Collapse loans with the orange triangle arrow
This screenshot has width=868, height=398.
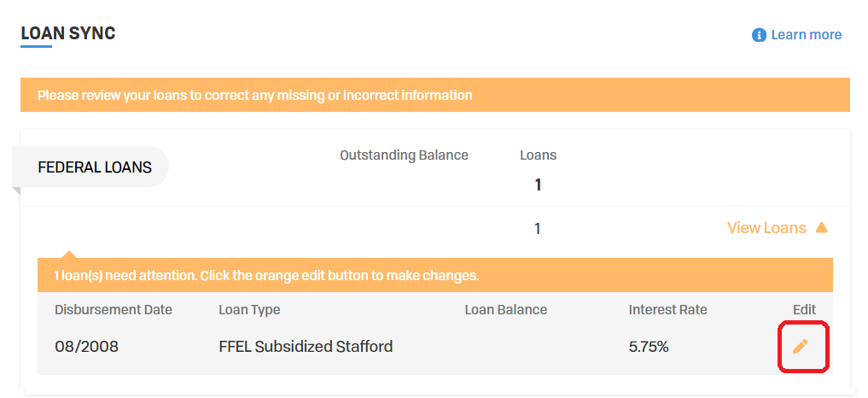click(x=822, y=227)
